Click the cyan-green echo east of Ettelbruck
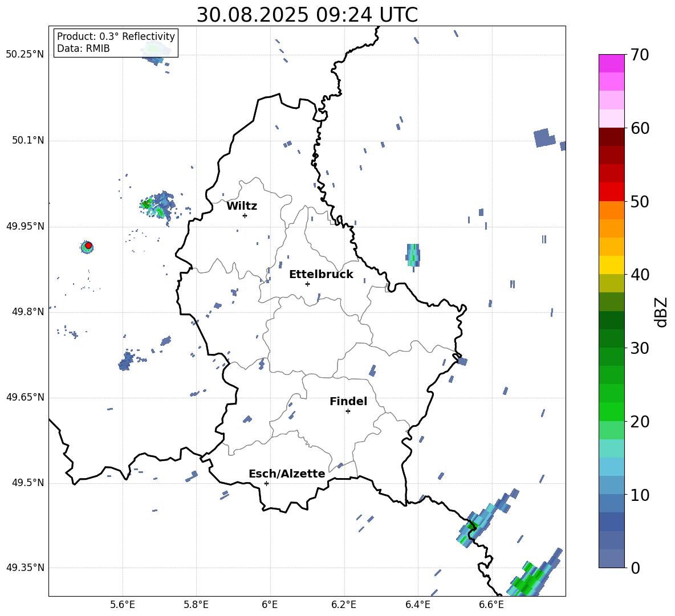This screenshot has width=675, height=616. [413, 255]
